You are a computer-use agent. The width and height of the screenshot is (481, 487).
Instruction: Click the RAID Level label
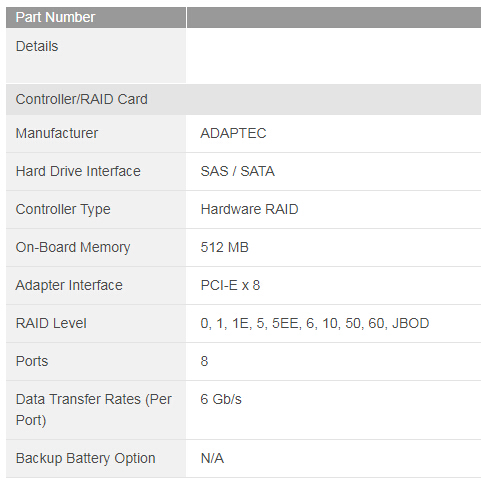[x=51, y=323]
